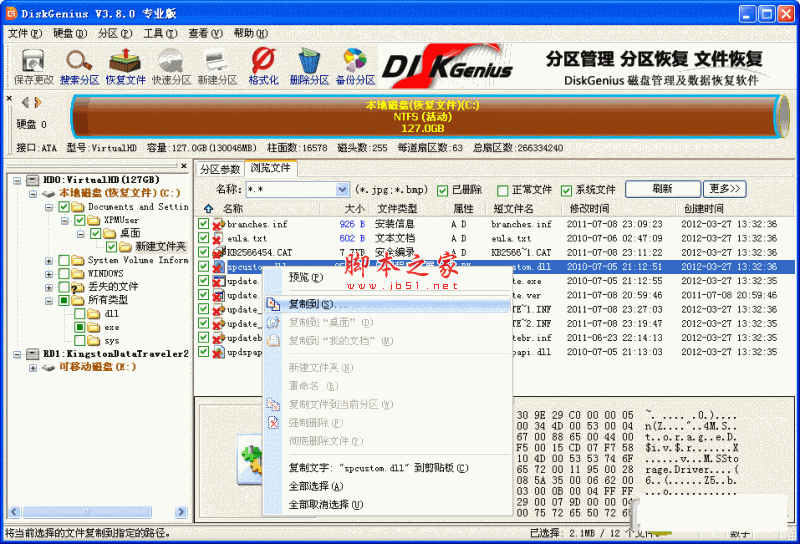Click the HD0:VirtualHD disk icon in tree
This screenshot has height=544, width=800.
(x=33, y=180)
